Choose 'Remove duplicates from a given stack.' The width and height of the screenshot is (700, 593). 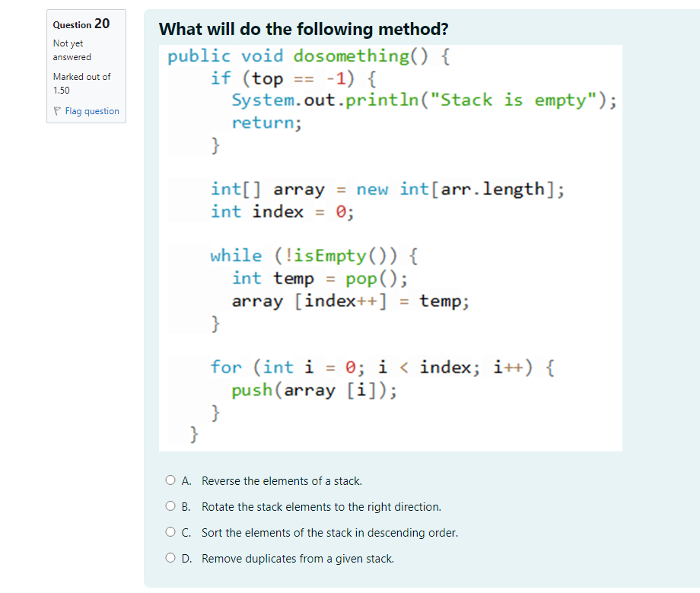coord(297,558)
